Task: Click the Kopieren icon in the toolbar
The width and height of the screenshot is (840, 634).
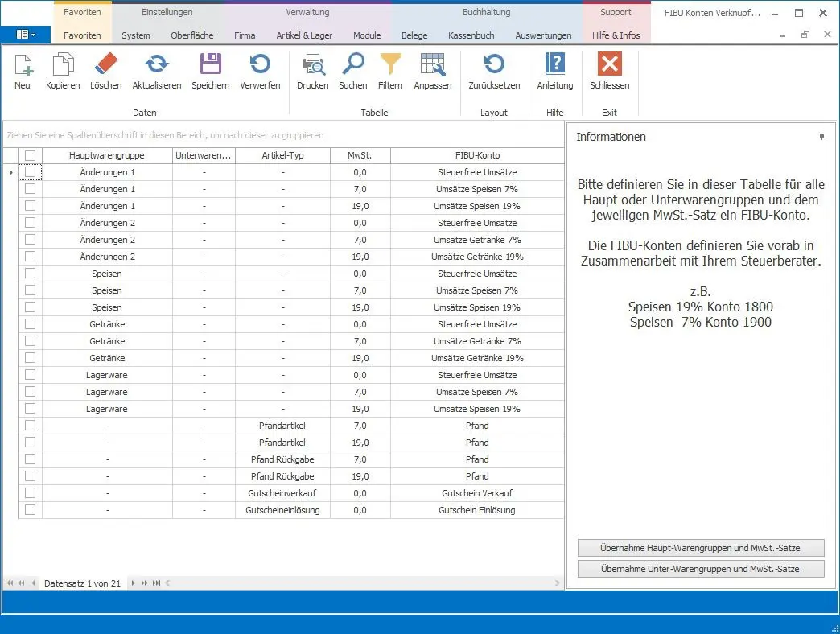Action: tap(63, 65)
